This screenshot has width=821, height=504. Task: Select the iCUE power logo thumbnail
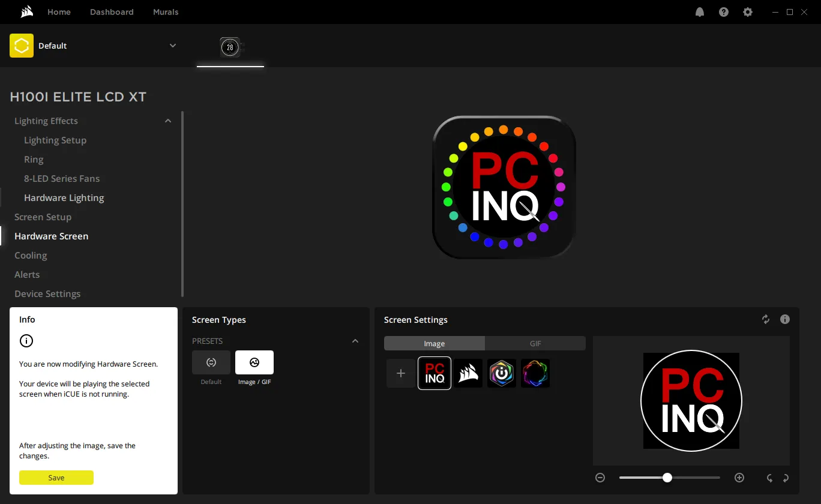pyautogui.click(x=502, y=373)
